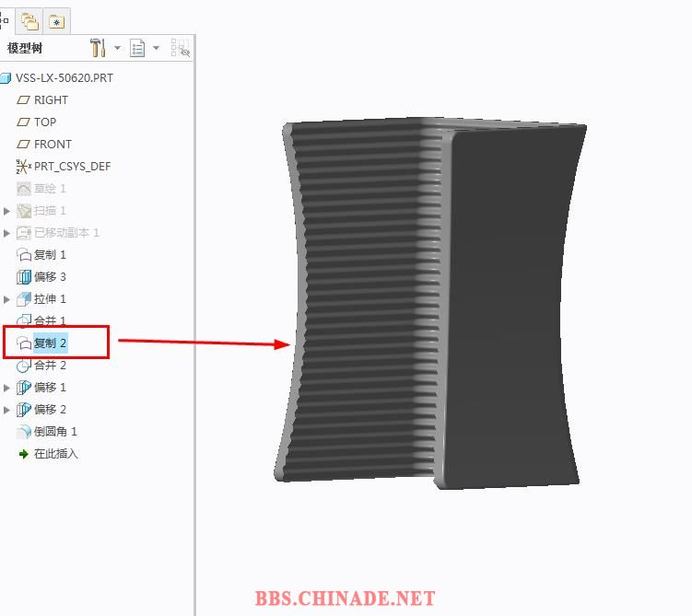The image size is (692, 616).
Task: Click the offset icon beside 偏移 2
Action: click(x=23, y=410)
